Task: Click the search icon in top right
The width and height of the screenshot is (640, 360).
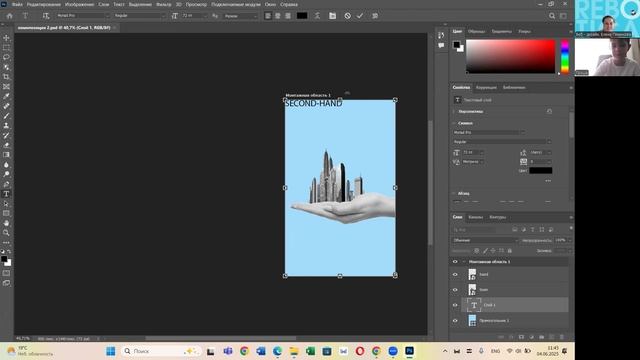Action: (552, 16)
